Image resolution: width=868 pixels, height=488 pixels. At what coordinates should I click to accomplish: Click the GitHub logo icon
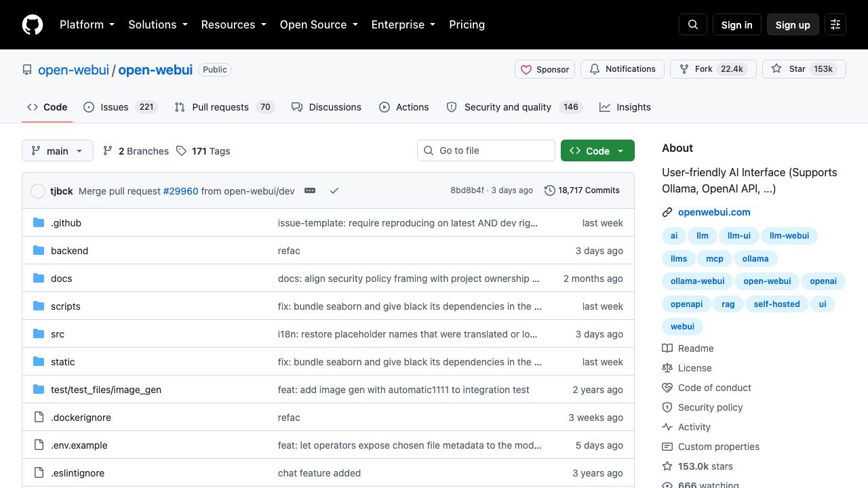tap(33, 24)
